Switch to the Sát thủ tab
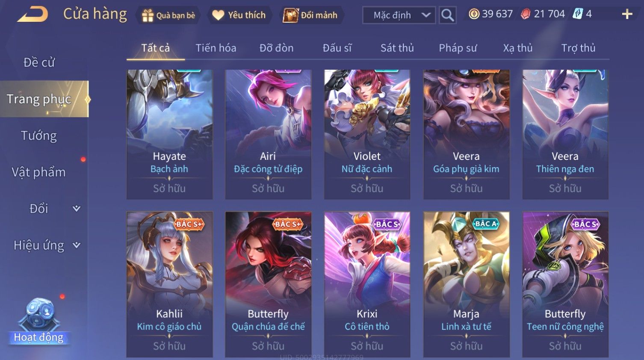This screenshot has width=644, height=360. (x=397, y=48)
